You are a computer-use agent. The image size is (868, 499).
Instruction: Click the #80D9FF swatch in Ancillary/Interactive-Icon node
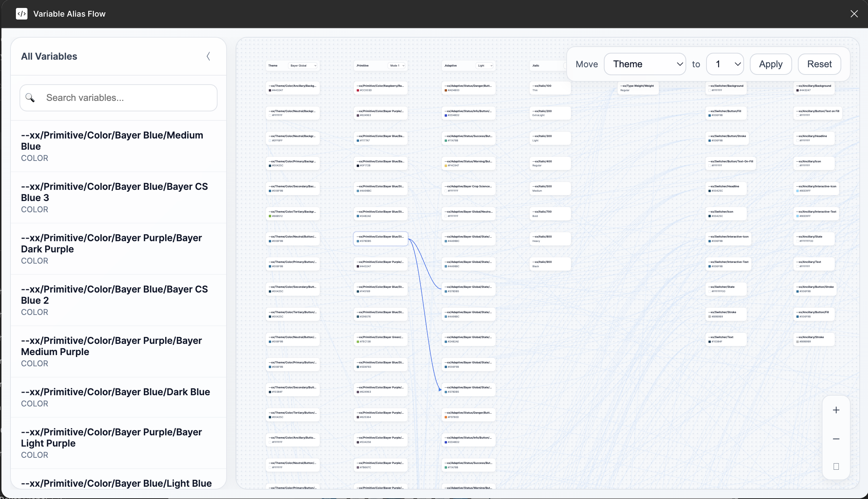798,191
